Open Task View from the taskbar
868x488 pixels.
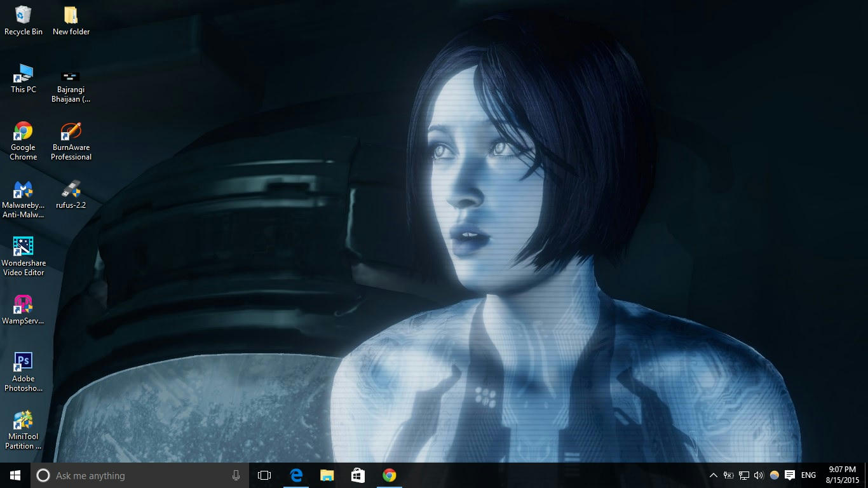point(264,475)
